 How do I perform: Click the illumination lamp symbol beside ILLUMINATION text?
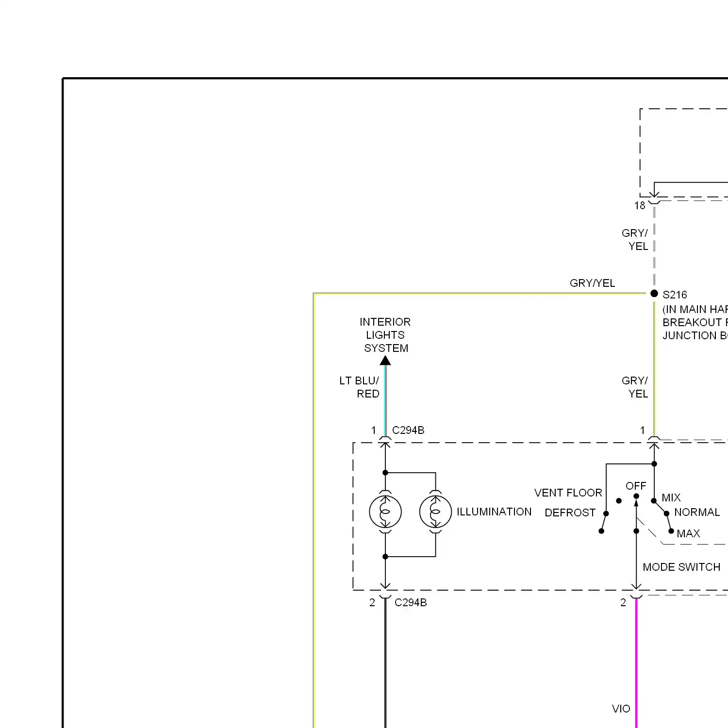point(435,512)
